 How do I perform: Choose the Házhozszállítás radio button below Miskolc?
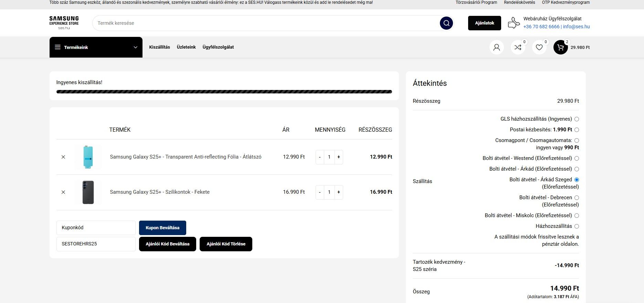tap(577, 226)
